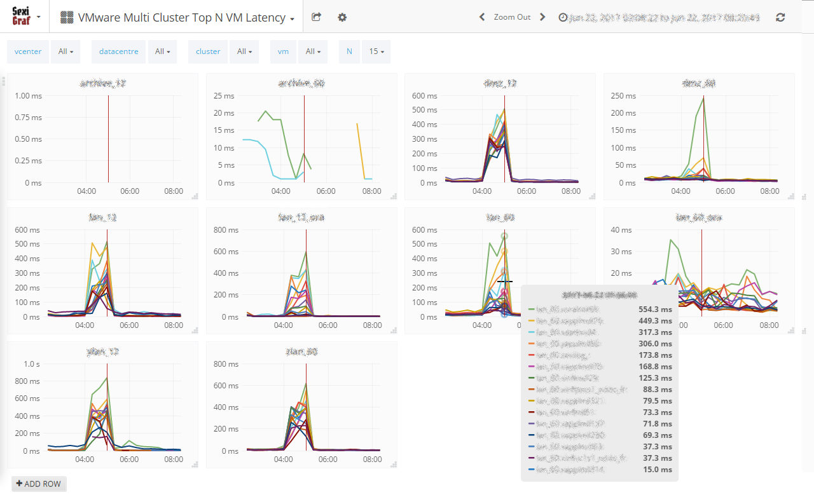This screenshot has width=814, height=504.
Task: Click the refresh dashboard icon
Action: (780, 17)
